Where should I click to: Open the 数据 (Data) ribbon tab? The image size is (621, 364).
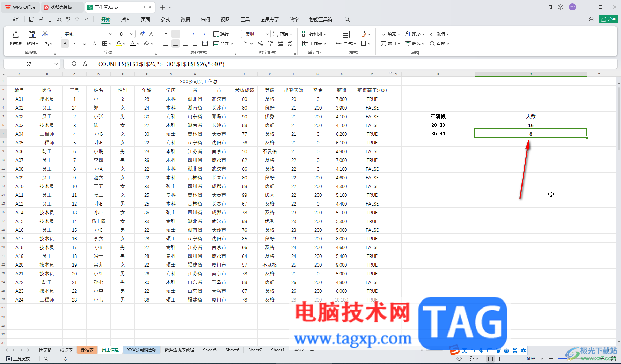pyautogui.click(x=185, y=20)
